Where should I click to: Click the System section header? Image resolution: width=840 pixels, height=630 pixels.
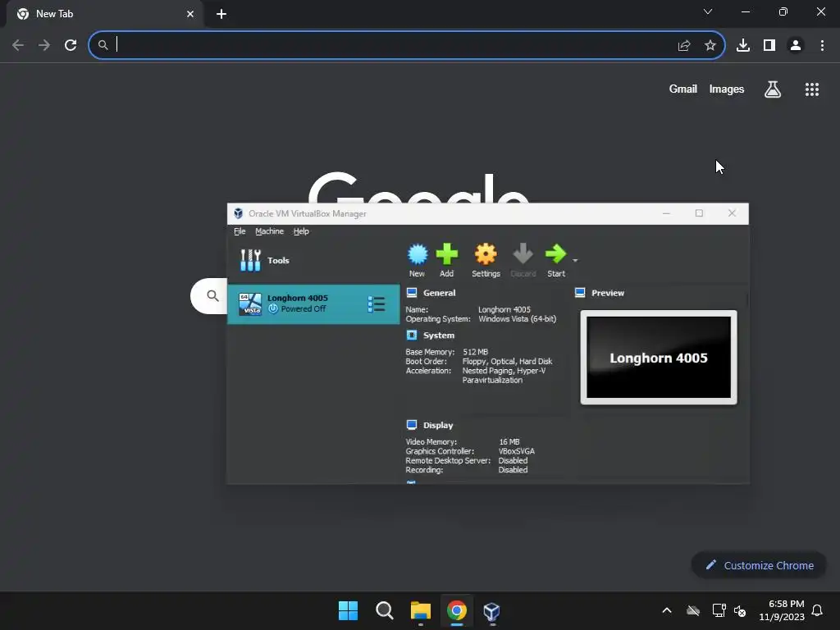tap(439, 336)
